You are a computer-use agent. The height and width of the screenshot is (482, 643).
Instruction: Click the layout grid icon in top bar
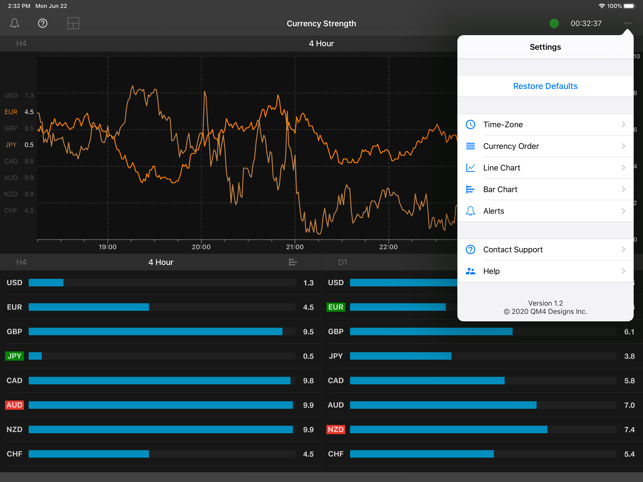[73, 23]
